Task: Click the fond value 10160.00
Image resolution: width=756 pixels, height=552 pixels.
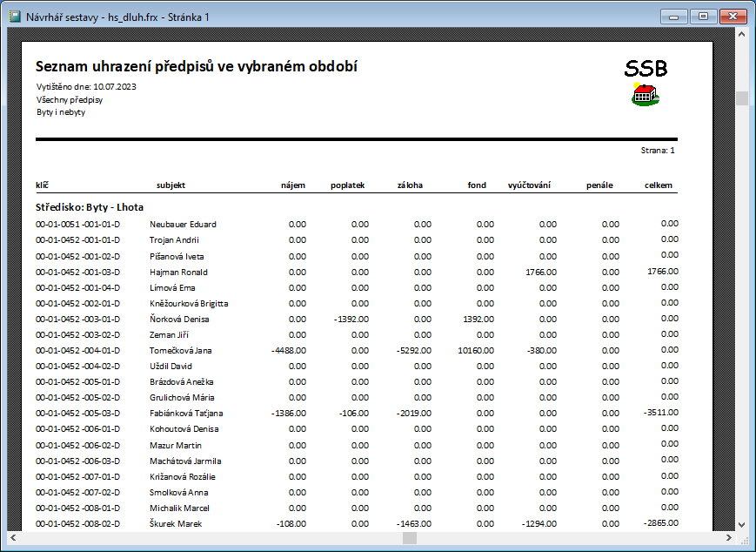Action: [476, 350]
